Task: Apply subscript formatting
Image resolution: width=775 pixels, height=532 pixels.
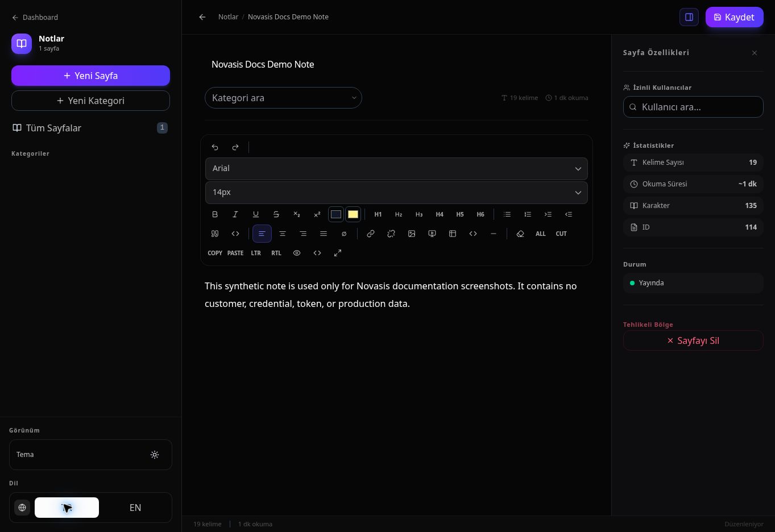Action: [297, 214]
